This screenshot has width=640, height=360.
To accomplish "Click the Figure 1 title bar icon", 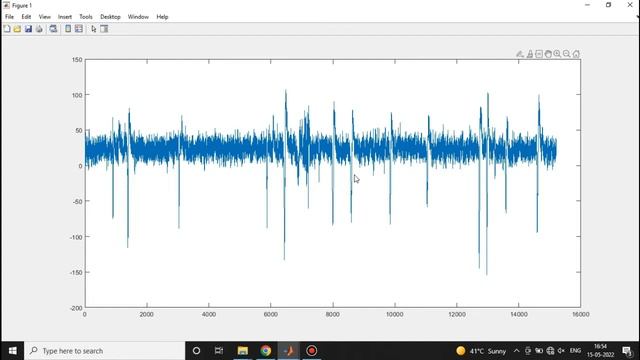I will [x=6, y=5].
